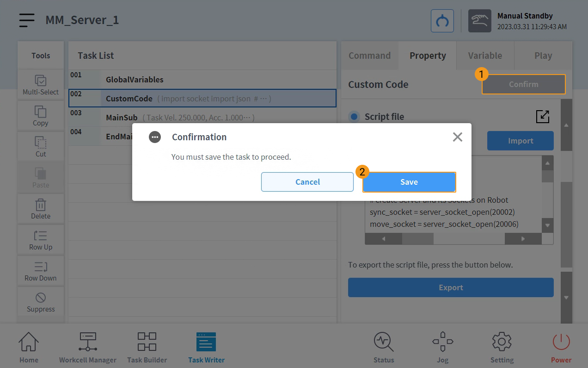The height and width of the screenshot is (368, 588).
Task: Open the hamburger main menu
Action: pos(27,20)
